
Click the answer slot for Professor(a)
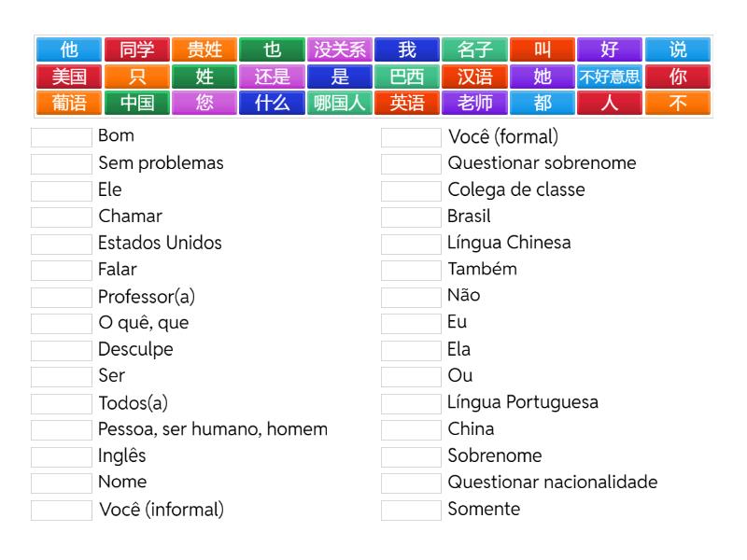pyautogui.click(x=61, y=298)
